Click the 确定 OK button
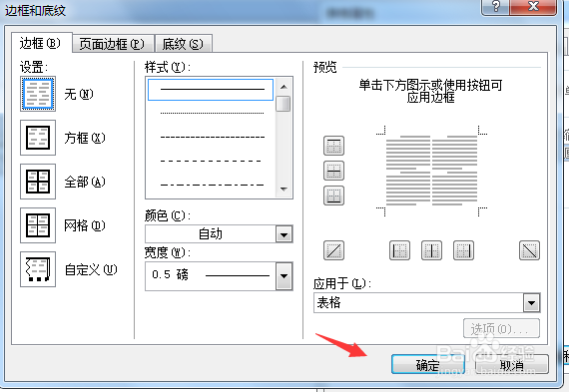This screenshot has height=392, width=569. (428, 364)
